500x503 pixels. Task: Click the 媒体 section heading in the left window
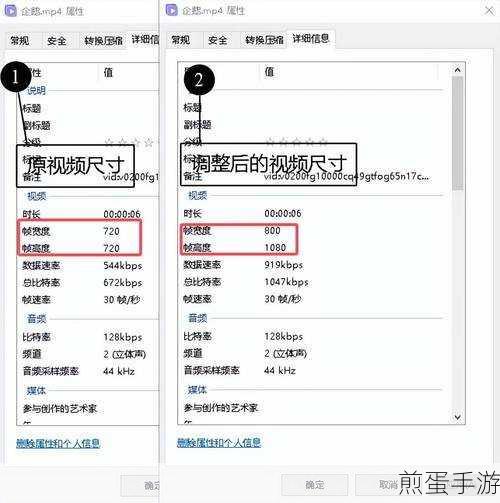[x=36, y=390]
